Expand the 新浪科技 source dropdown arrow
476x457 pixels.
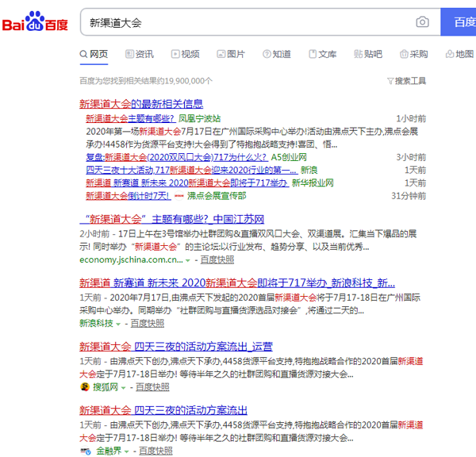pyautogui.click(x=118, y=324)
